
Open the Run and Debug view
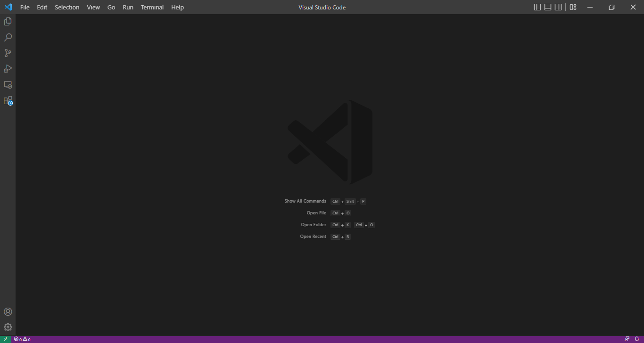pos(8,69)
